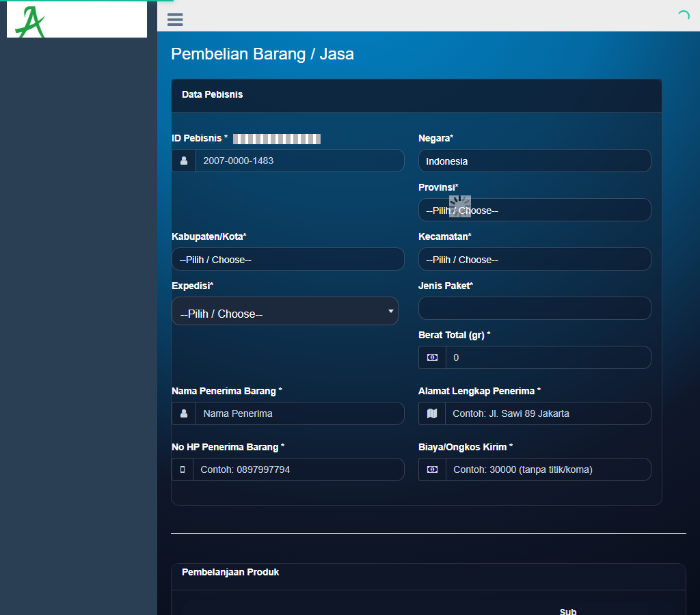Focus the Nama Penerima input field
The height and width of the screenshot is (615, 700).
(x=299, y=413)
